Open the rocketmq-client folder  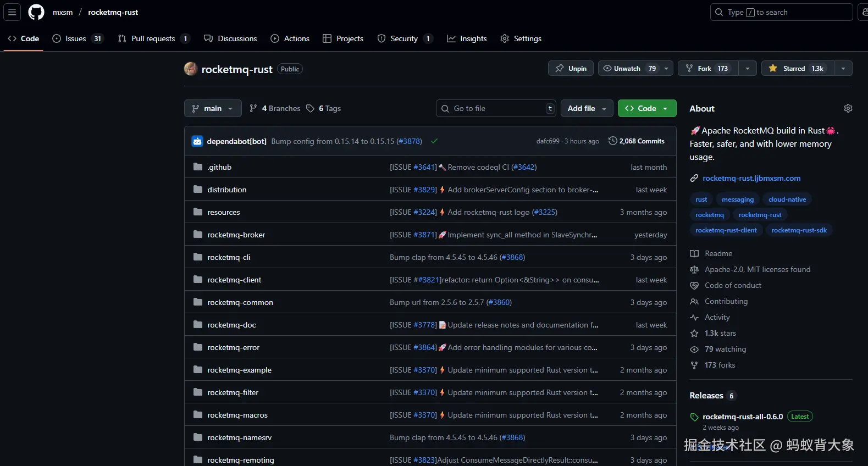pyautogui.click(x=234, y=280)
